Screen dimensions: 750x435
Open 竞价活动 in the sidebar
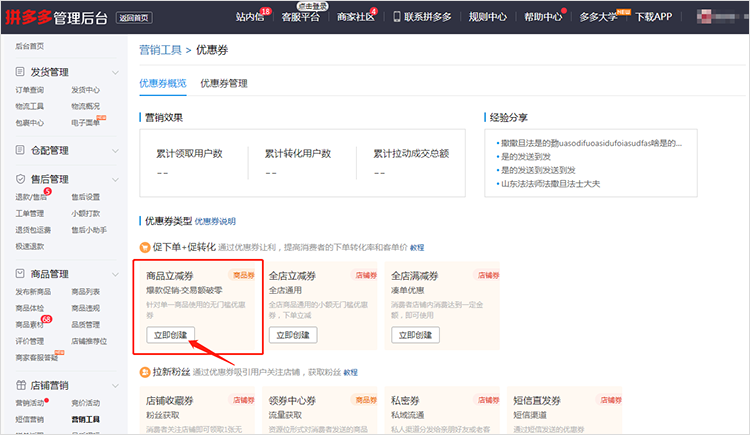(x=86, y=403)
